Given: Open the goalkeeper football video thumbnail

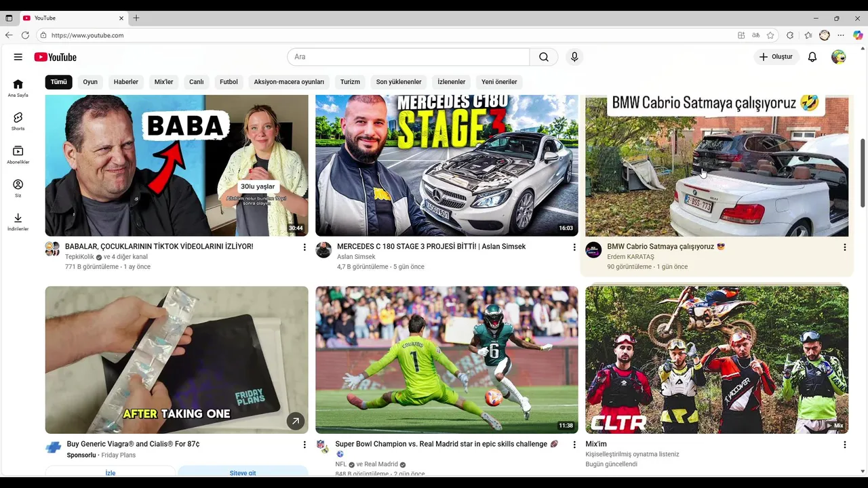Looking at the screenshot, I should [447, 360].
